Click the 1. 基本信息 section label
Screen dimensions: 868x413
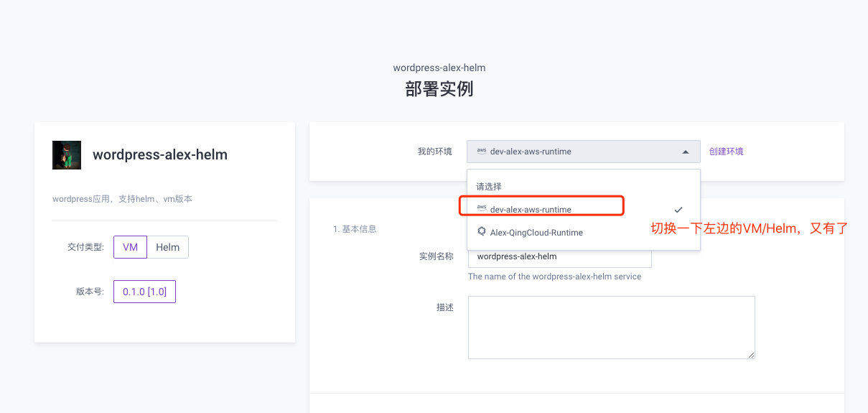pos(355,229)
